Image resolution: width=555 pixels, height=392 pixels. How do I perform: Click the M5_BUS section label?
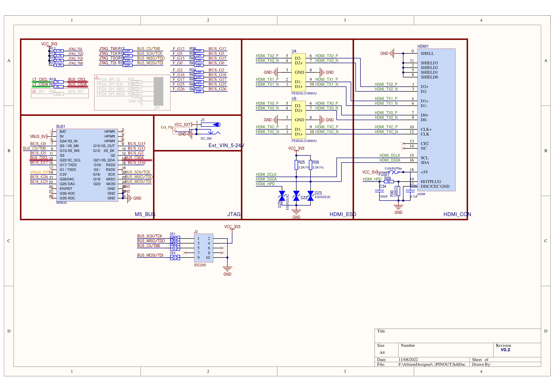click(x=145, y=214)
